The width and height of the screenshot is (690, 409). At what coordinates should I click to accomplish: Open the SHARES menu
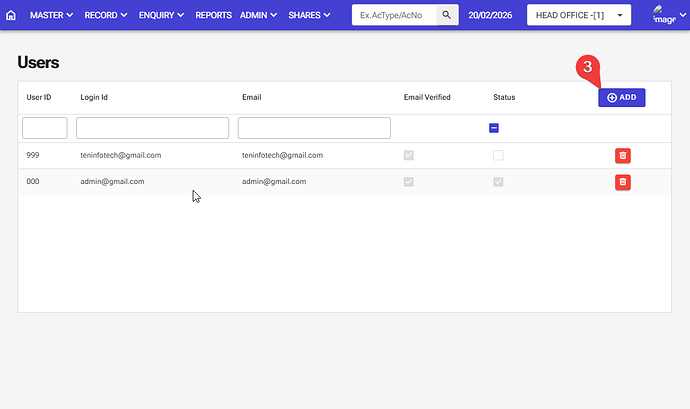pyautogui.click(x=310, y=16)
